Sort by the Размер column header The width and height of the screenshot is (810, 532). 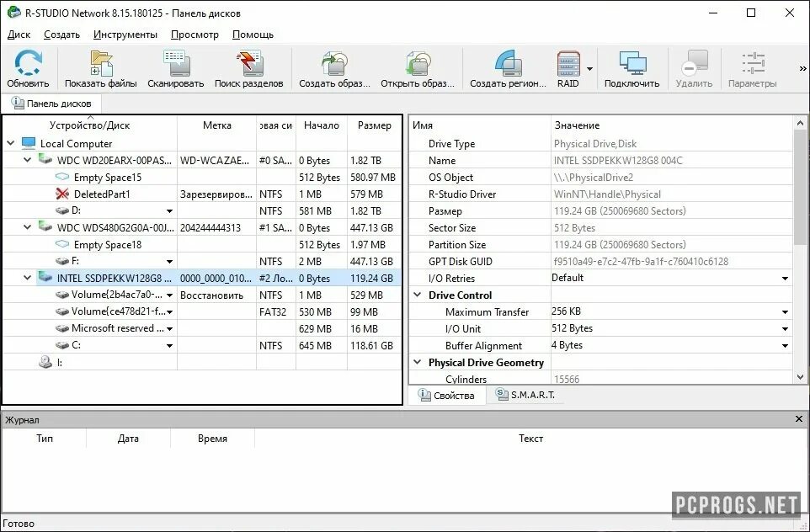coord(374,125)
